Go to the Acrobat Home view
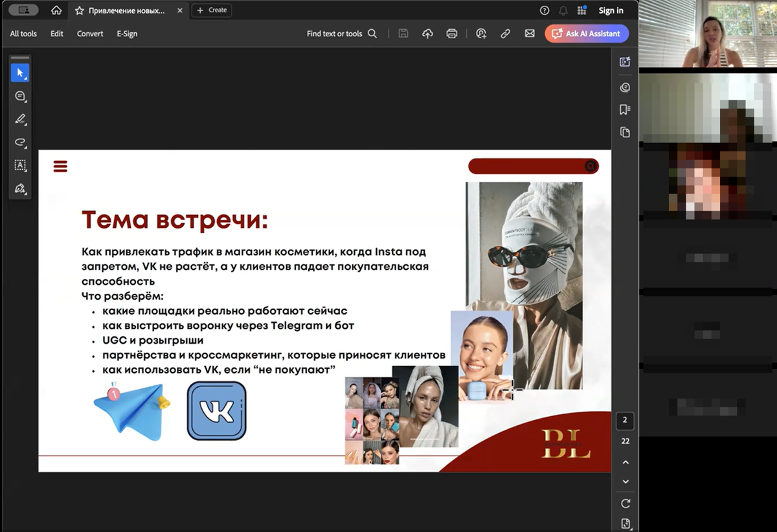This screenshot has height=532, width=777. [x=56, y=10]
